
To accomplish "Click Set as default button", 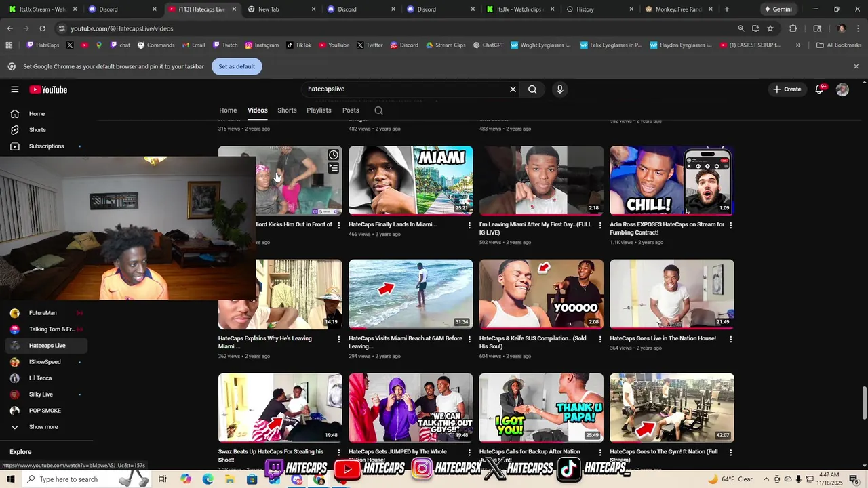I will (237, 66).
